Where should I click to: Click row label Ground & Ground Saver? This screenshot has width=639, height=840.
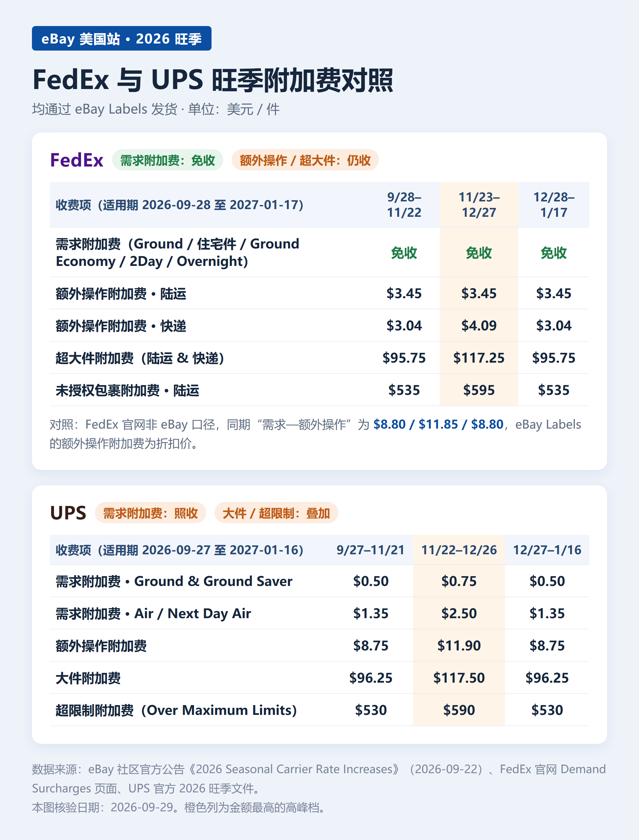coord(174,581)
